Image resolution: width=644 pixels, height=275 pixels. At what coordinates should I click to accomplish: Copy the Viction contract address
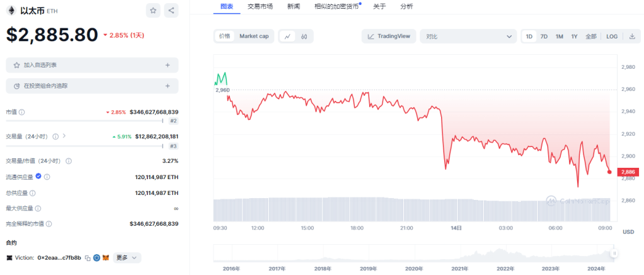point(88,257)
